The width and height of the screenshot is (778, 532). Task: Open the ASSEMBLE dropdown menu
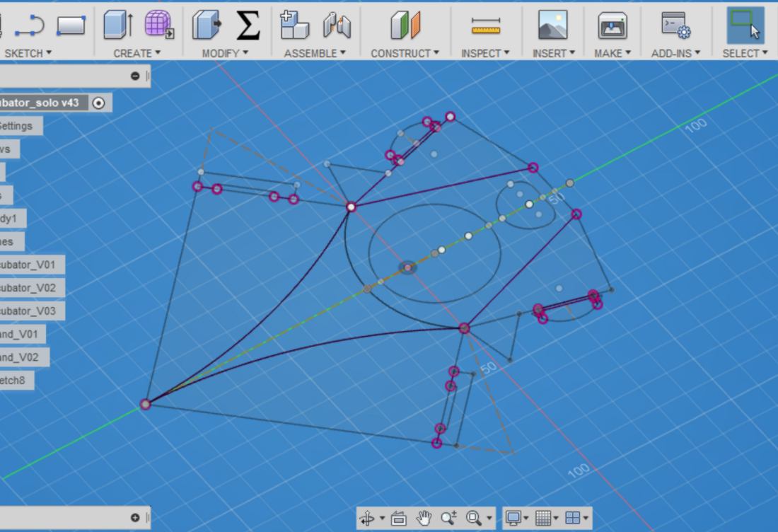click(315, 53)
